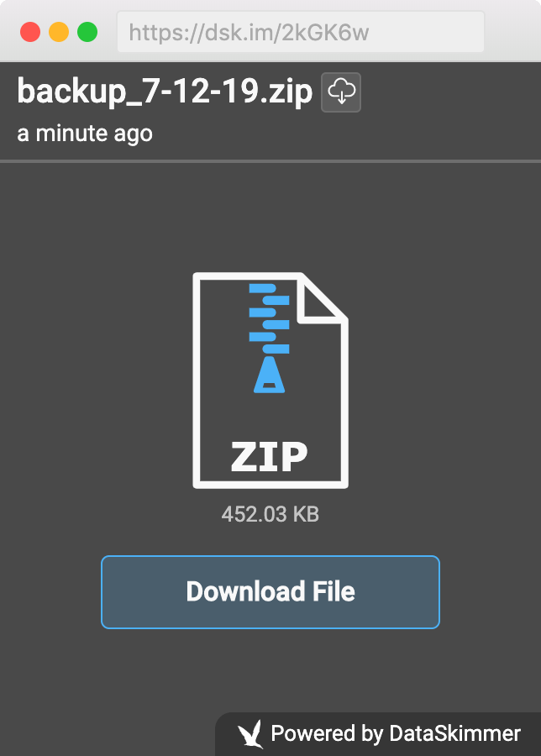Minimize the window with the yellow button
Screen dimensions: 541x756
(59, 32)
